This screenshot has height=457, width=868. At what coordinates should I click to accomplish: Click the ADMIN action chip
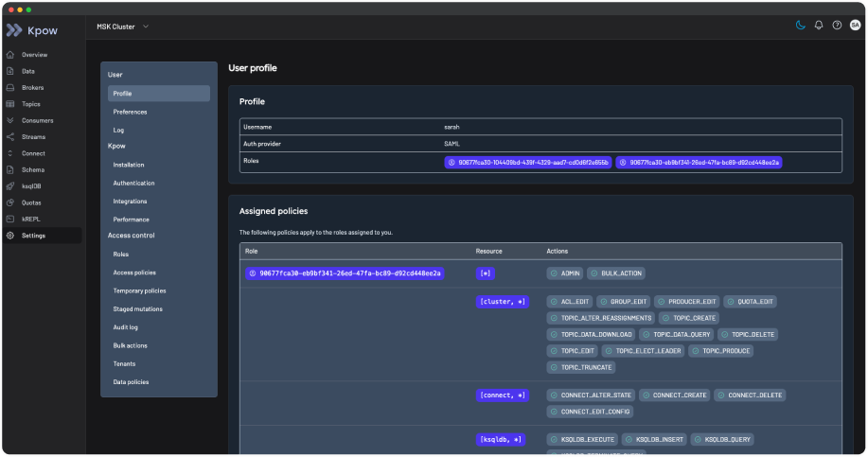(565, 273)
